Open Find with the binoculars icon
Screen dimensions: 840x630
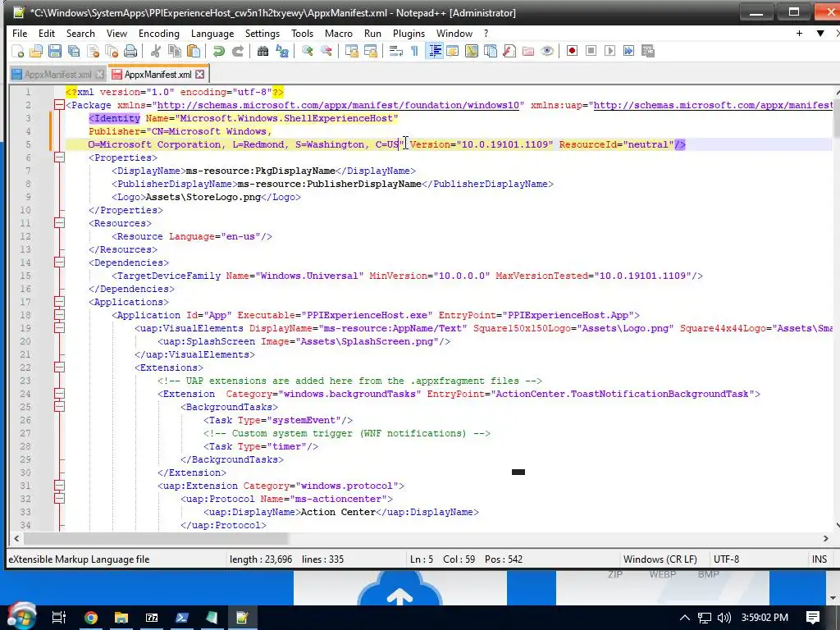262,51
